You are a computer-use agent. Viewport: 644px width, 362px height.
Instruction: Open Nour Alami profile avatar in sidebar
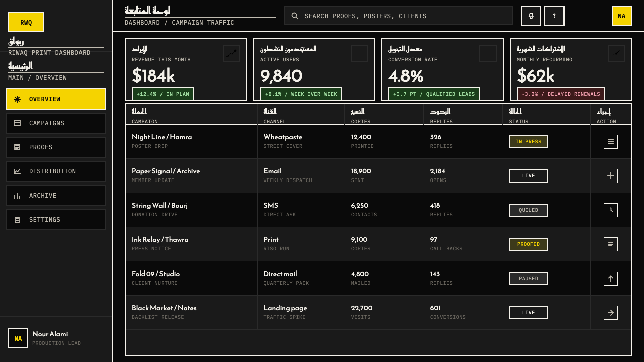[18, 338]
